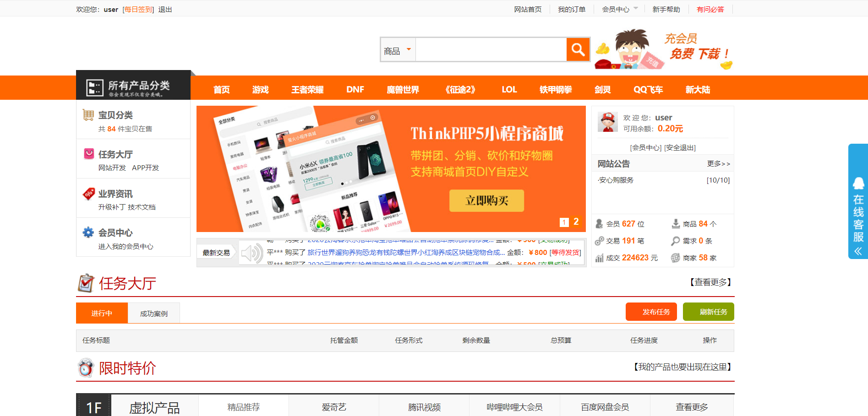Click the 立即购买 banner button
868x416 pixels.
tap(486, 200)
